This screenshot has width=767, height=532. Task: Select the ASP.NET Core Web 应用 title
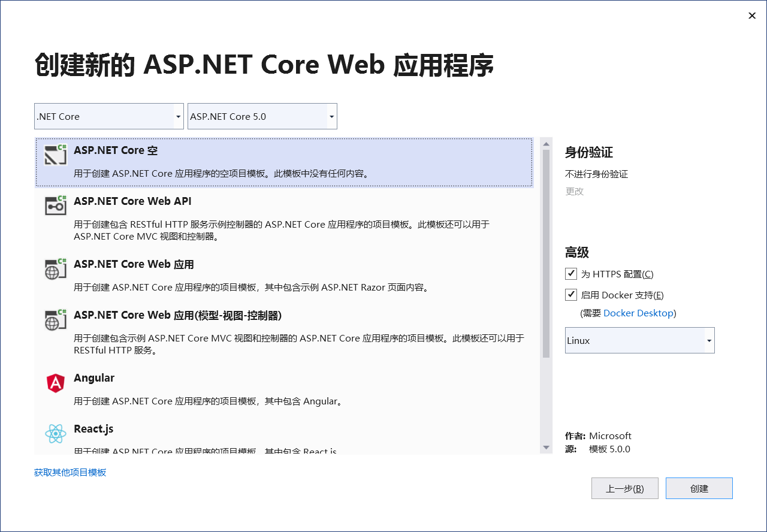click(134, 264)
